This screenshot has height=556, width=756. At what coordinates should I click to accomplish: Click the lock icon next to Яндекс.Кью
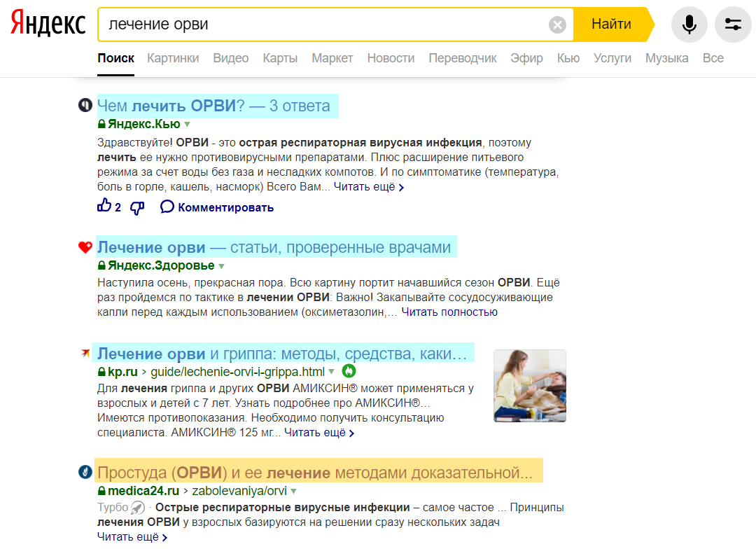(x=101, y=124)
